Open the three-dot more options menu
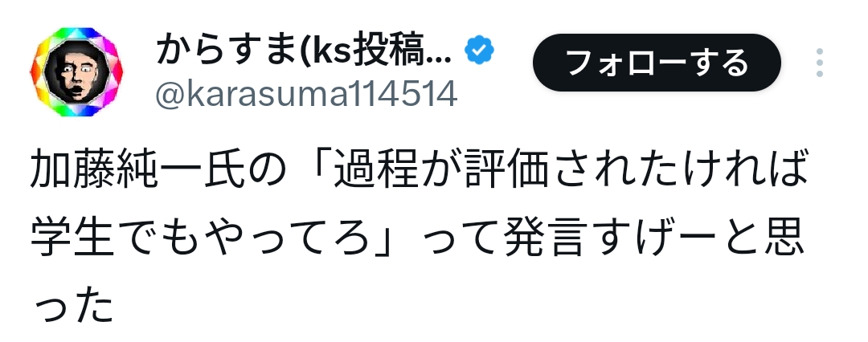 tap(819, 62)
